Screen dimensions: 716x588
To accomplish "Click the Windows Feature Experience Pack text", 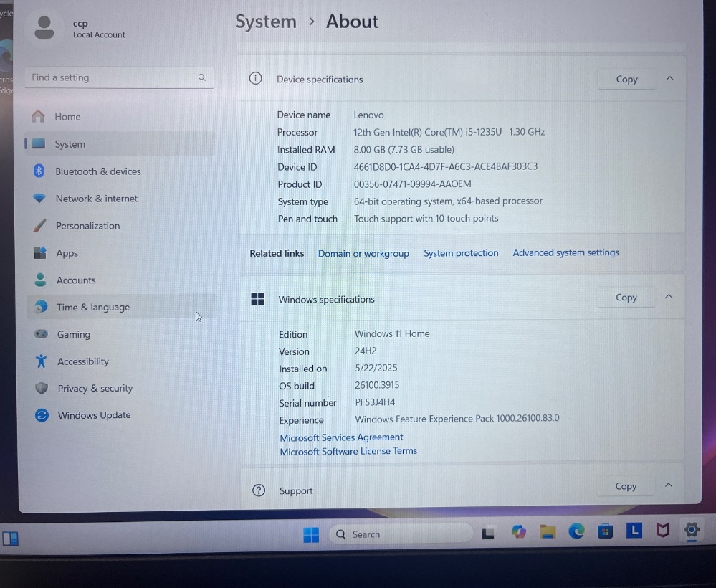I will pyautogui.click(x=457, y=419).
